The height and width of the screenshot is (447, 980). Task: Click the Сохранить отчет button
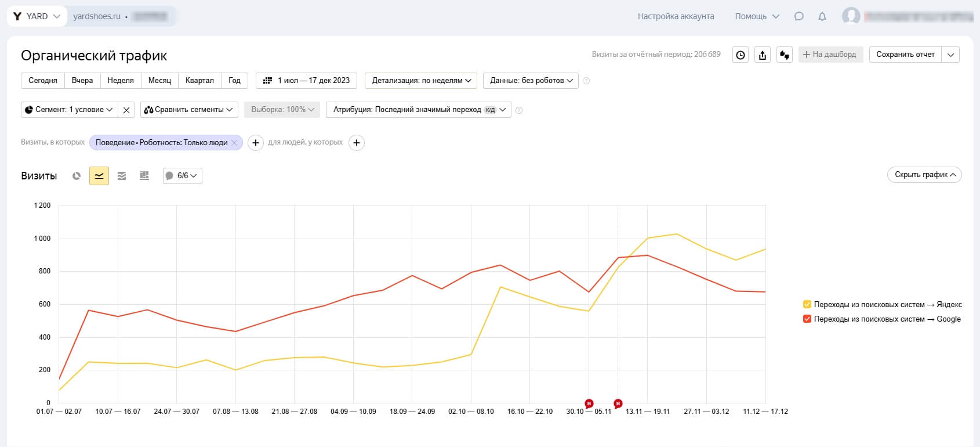[905, 55]
